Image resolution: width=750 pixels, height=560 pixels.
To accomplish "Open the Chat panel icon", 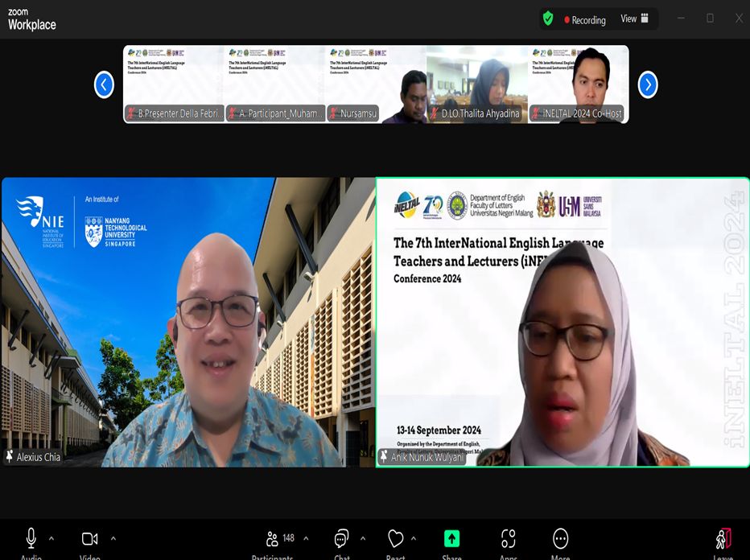I will tap(341, 538).
